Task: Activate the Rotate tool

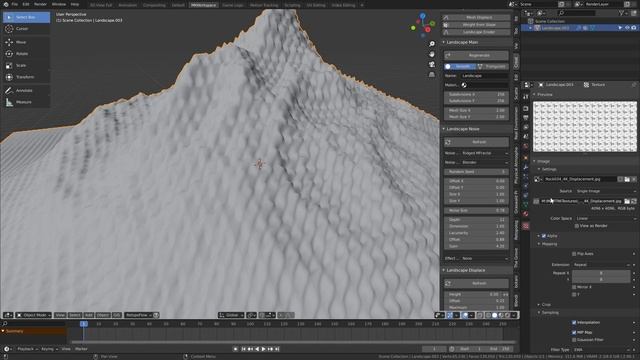Action: pyautogui.click(x=27, y=54)
